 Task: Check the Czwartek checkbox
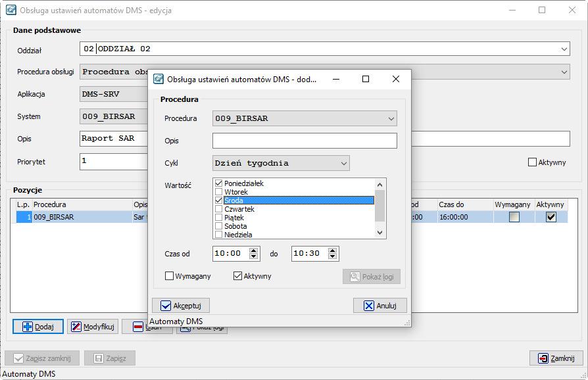click(x=218, y=209)
